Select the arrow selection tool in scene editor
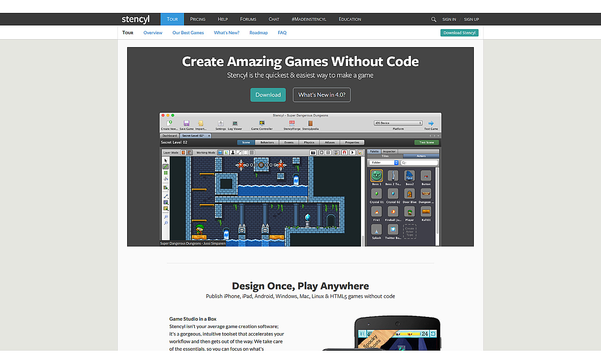The image size is (601, 364). pyautogui.click(x=166, y=161)
